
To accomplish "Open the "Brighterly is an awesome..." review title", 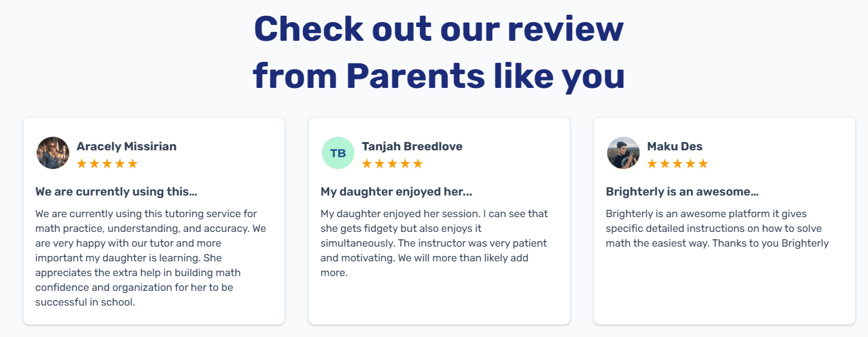I will click(682, 192).
